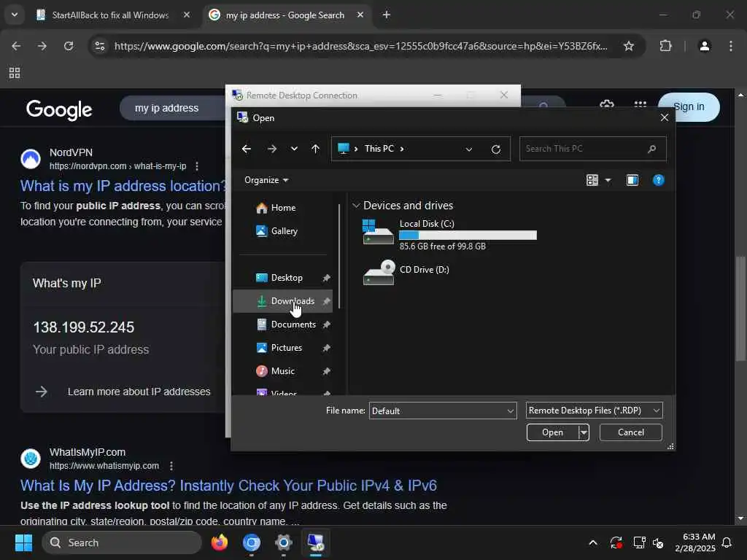Screen dimensions: 747x560
Task: Click the Open button
Action: click(x=553, y=432)
